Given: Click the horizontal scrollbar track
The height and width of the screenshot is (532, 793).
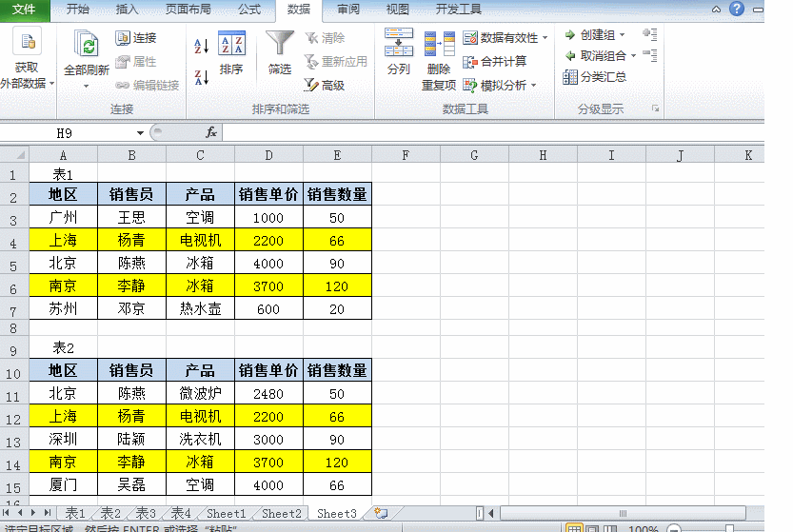Looking at the screenshot, I should point(623,513).
